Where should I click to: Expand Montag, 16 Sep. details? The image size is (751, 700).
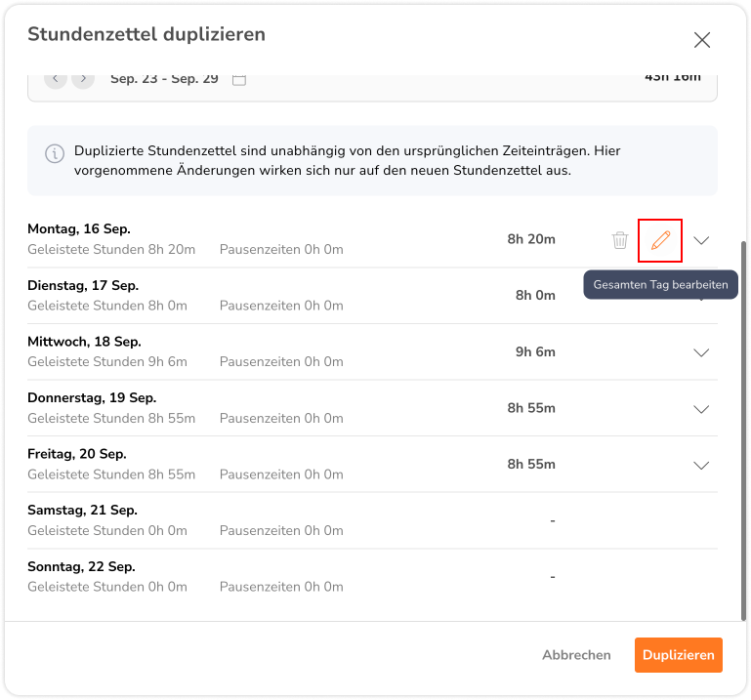click(701, 240)
